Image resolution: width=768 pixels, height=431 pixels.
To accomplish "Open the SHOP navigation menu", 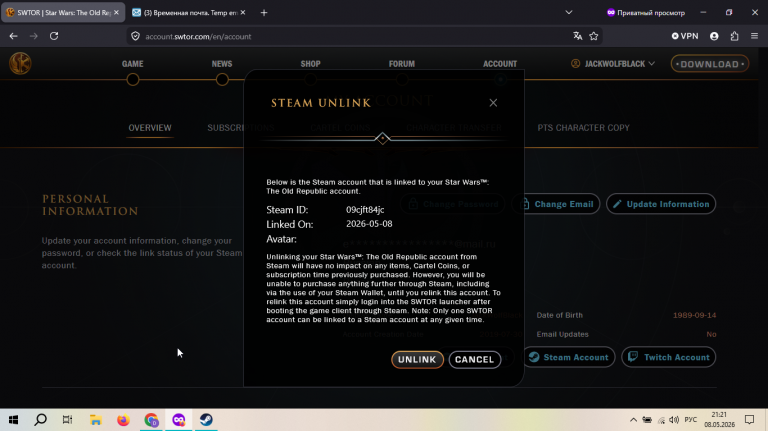I will 311,64.
